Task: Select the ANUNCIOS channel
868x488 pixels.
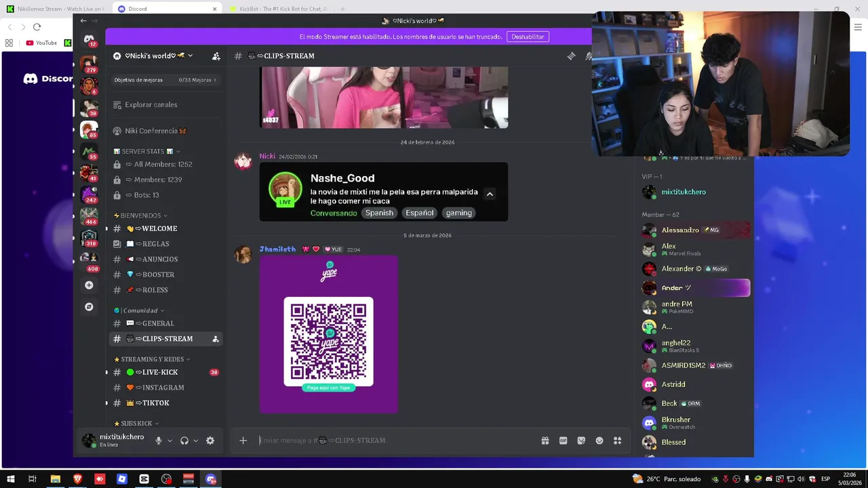Action: click(x=165, y=260)
